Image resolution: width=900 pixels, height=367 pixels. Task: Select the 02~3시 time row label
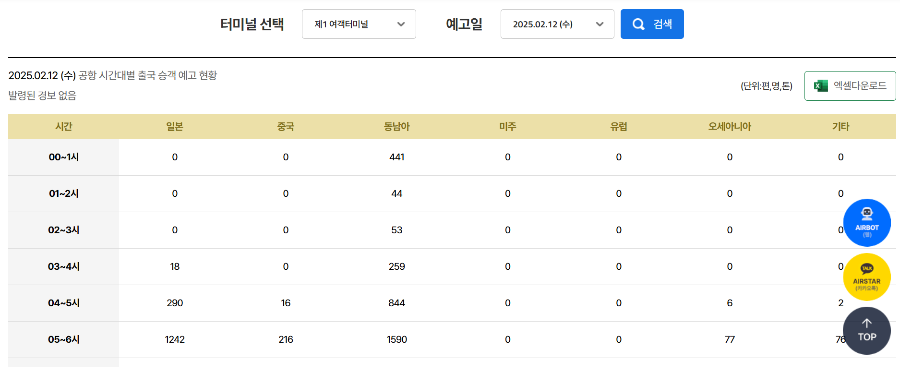(64, 230)
